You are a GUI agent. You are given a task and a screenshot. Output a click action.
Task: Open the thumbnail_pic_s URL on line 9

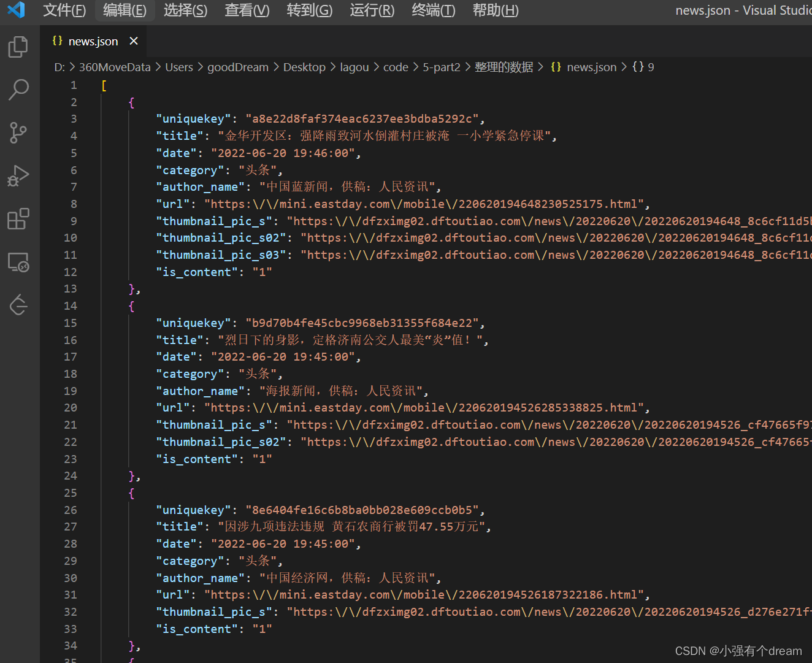pos(553,221)
